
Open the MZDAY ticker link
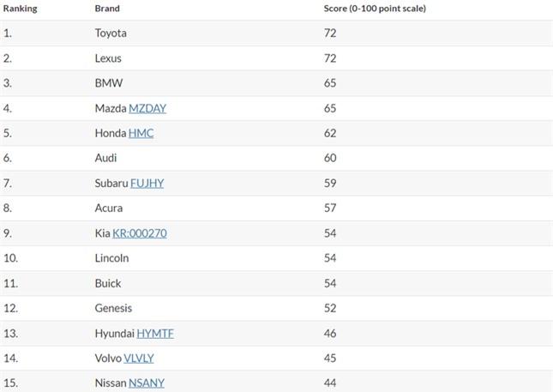(147, 108)
